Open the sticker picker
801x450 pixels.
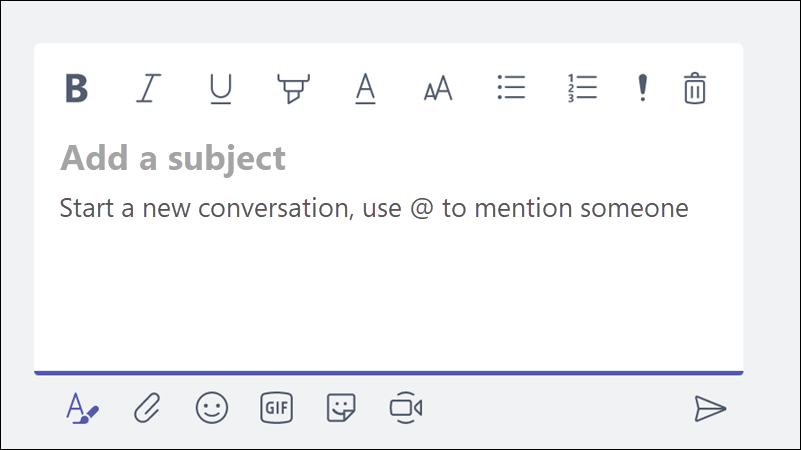click(341, 408)
